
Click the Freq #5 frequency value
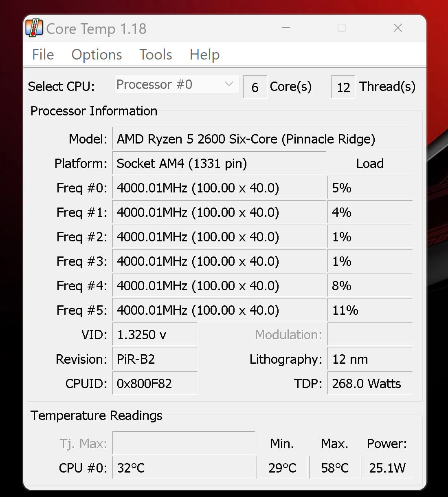[219, 310]
